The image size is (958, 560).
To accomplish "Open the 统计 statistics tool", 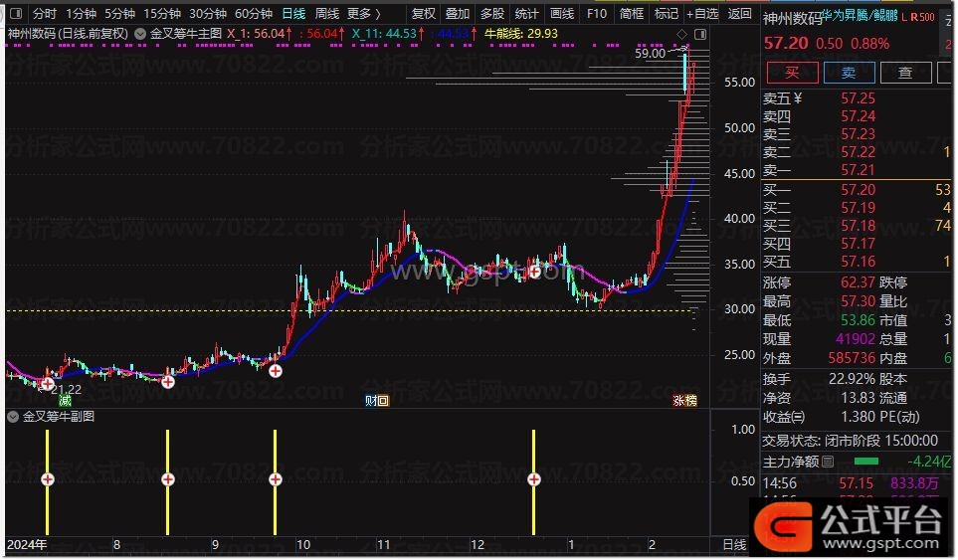I will [x=526, y=14].
